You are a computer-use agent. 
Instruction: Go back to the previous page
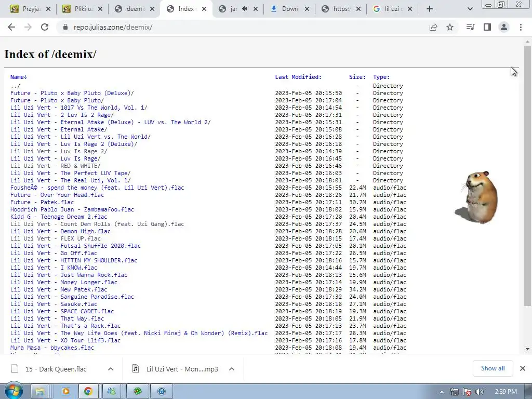pos(11,27)
